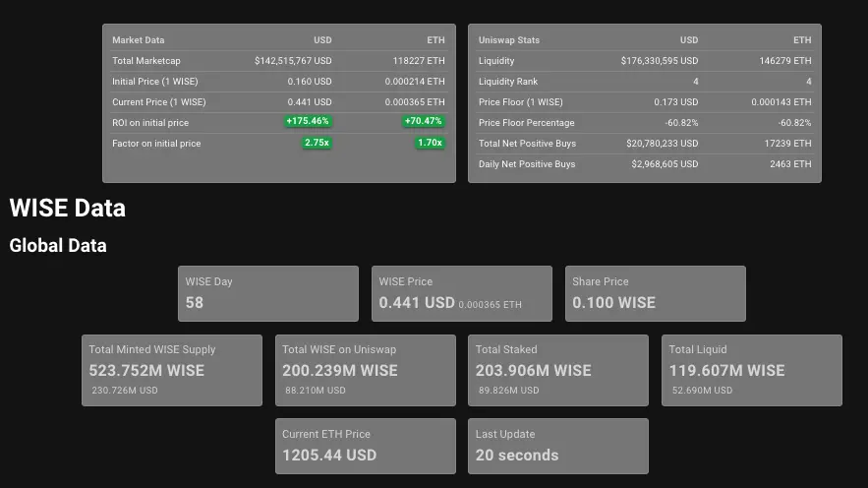Open the WISE Price card
This screenshot has width=868, height=488.
tap(462, 293)
